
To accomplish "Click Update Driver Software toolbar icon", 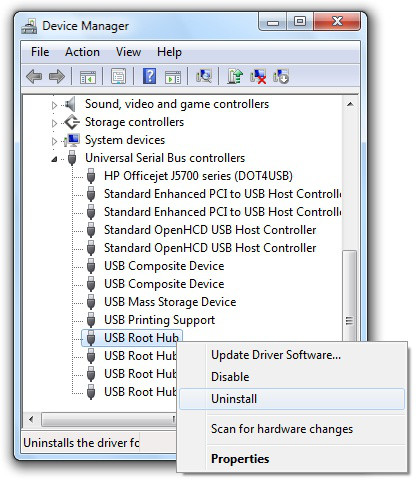I will [x=235, y=76].
